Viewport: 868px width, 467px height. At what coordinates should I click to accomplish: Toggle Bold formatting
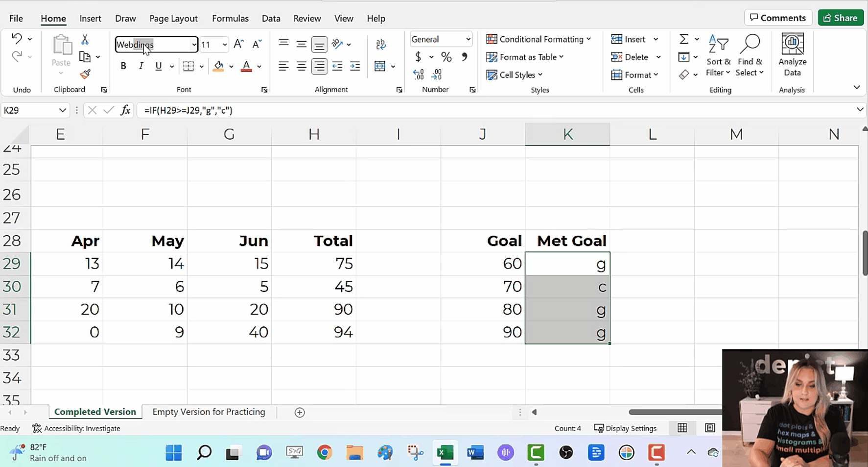[x=123, y=66]
